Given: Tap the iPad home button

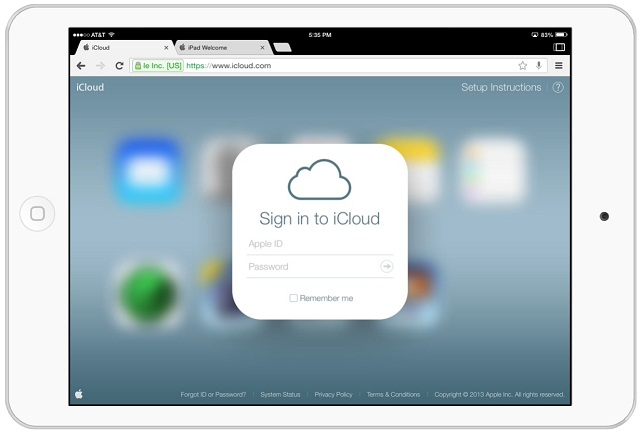Looking at the screenshot, I should click(x=38, y=213).
